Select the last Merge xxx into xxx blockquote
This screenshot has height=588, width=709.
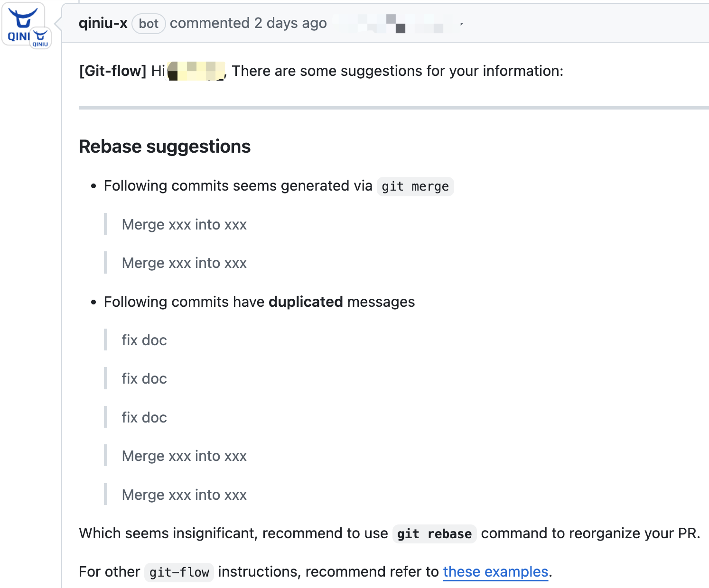click(184, 495)
